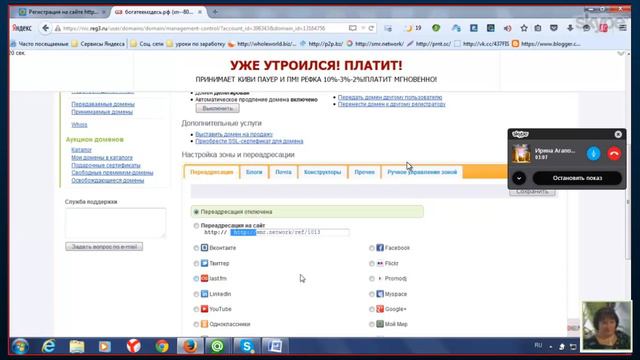640x360 pixels.
Task: Select the Myspace radio button
Action: [371, 294]
